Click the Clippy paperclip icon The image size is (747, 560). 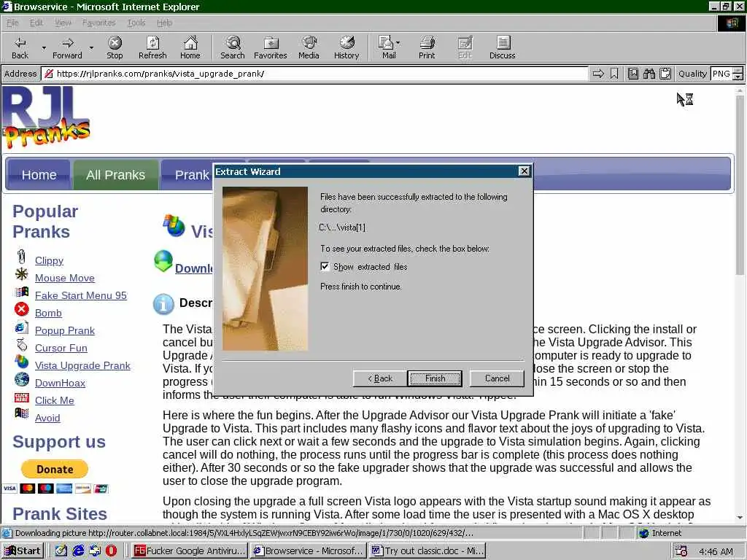21,257
